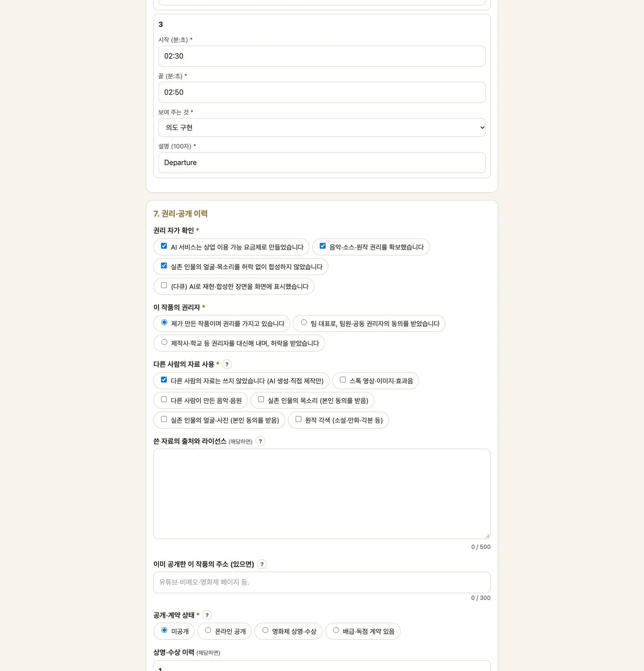Open the 보여 주는 것 dropdown showing 의도 구현

point(322,127)
